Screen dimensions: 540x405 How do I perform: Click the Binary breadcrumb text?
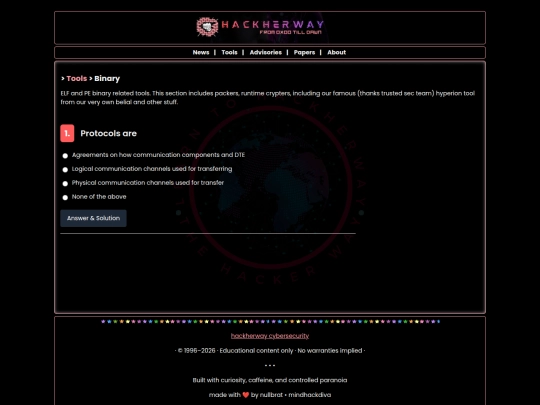click(x=107, y=79)
